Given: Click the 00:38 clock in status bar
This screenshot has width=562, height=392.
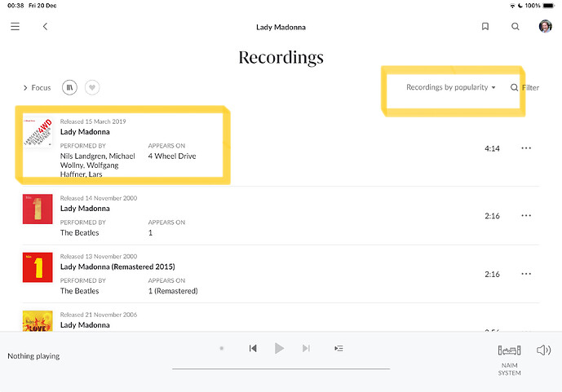Looking at the screenshot, I should pos(15,6).
